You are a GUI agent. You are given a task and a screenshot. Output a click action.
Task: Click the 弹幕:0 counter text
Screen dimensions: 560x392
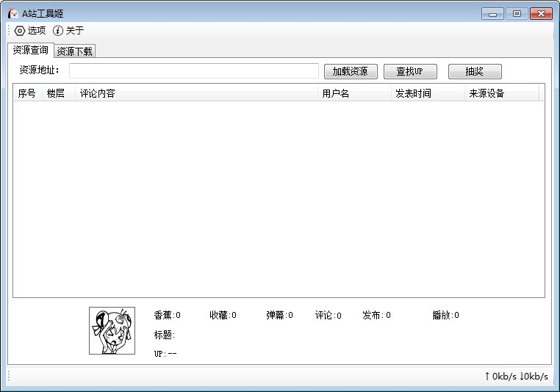click(x=279, y=315)
